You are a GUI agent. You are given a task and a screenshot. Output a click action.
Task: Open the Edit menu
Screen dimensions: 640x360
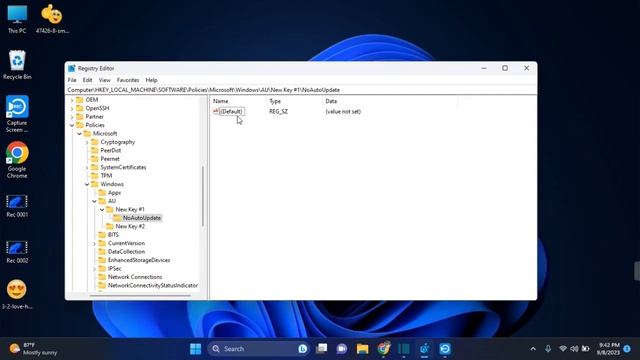[87, 80]
